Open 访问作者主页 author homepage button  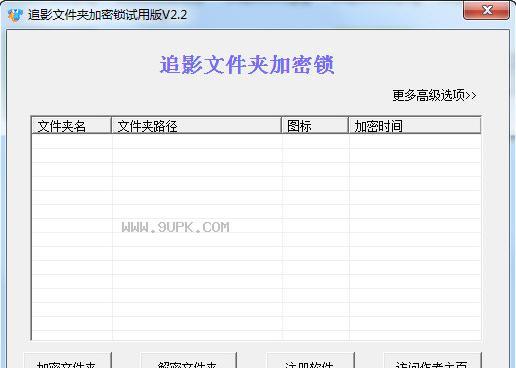[432, 360]
